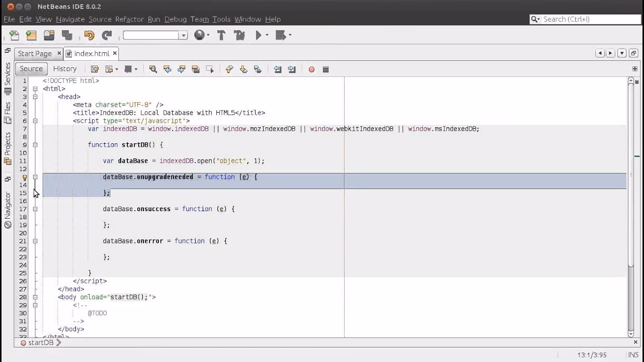Click the Undo arrow icon
This screenshot has width=644, height=362.
coord(90,35)
